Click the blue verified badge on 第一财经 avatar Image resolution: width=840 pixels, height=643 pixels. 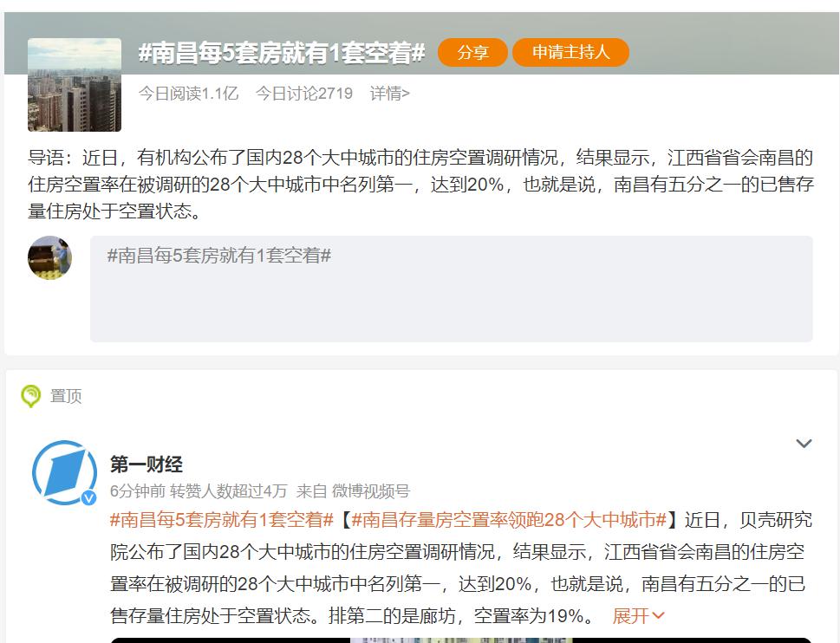point(88,497)
